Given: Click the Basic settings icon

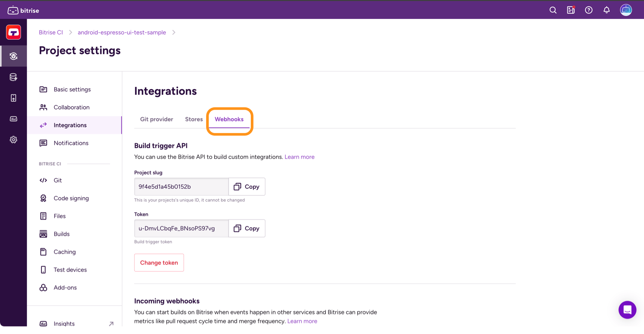Looking at the screenshot, I should coord(43,89).
